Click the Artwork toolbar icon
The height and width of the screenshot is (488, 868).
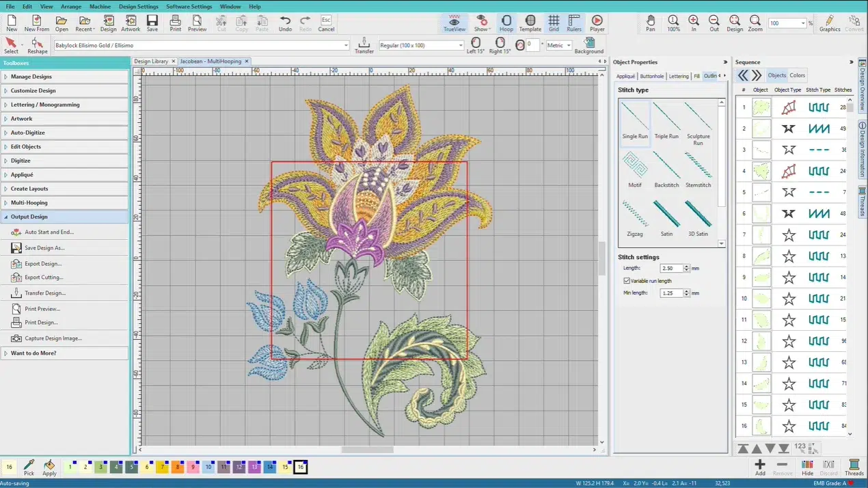point(131,23)
